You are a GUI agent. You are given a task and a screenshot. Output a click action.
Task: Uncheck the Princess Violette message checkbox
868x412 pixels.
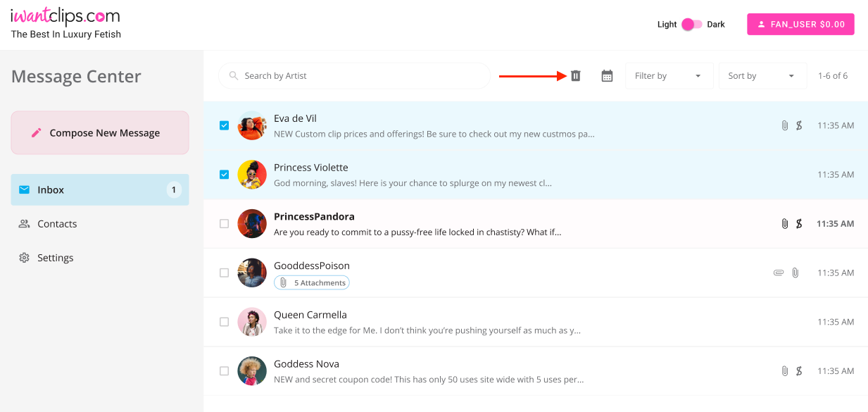[224, 175]
